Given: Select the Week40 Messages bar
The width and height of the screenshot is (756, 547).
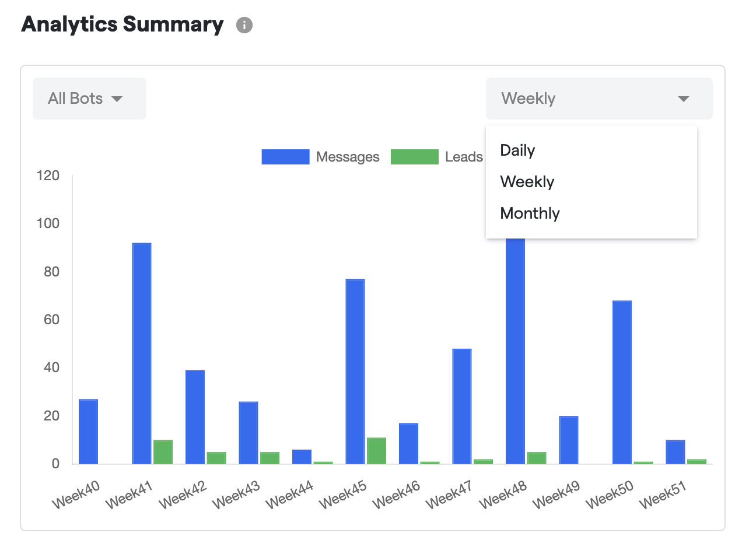Looking at the screenshot, I should tap(88, 432).
